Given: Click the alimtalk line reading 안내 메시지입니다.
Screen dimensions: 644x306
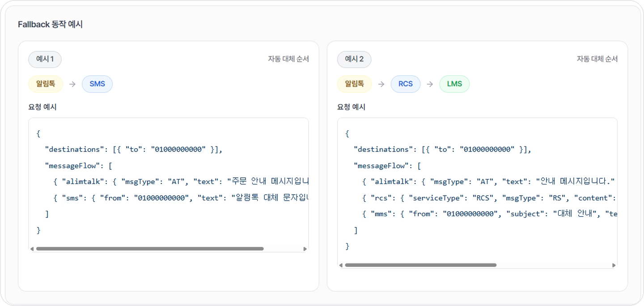Looking at the screenshot, I should tap(489, 182).
